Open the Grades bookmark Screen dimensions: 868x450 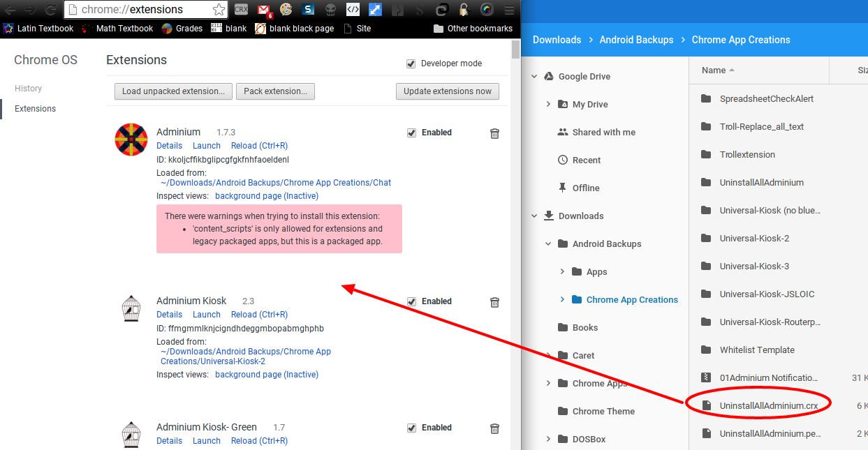click(182, 29)
